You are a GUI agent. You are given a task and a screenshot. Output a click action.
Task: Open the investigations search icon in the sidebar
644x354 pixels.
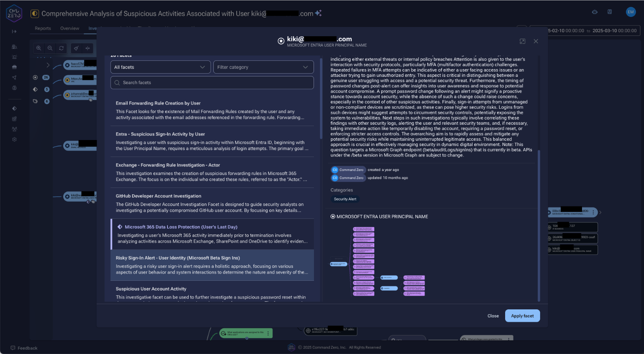[x=14, y=47]
